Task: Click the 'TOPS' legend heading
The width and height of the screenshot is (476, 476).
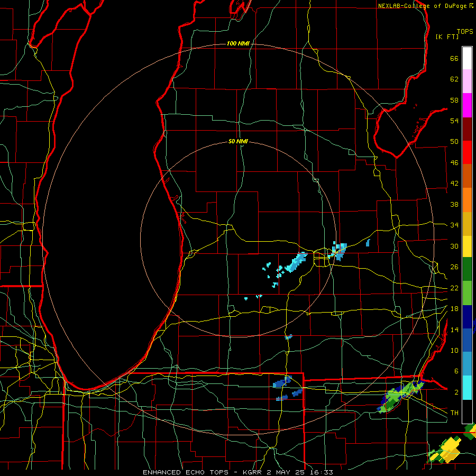Action: click(x=465, y=32)
